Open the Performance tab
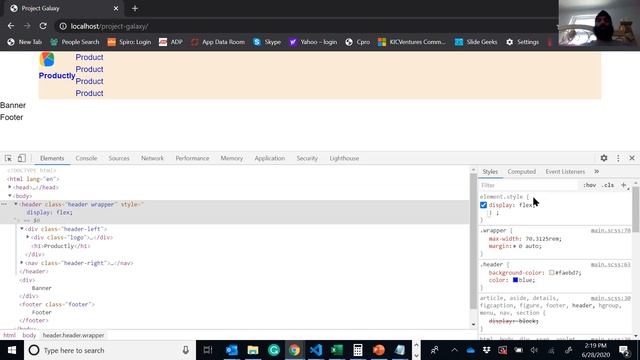Image resolution: width=640 pixels, height=360 pixels. pos(192,158)
